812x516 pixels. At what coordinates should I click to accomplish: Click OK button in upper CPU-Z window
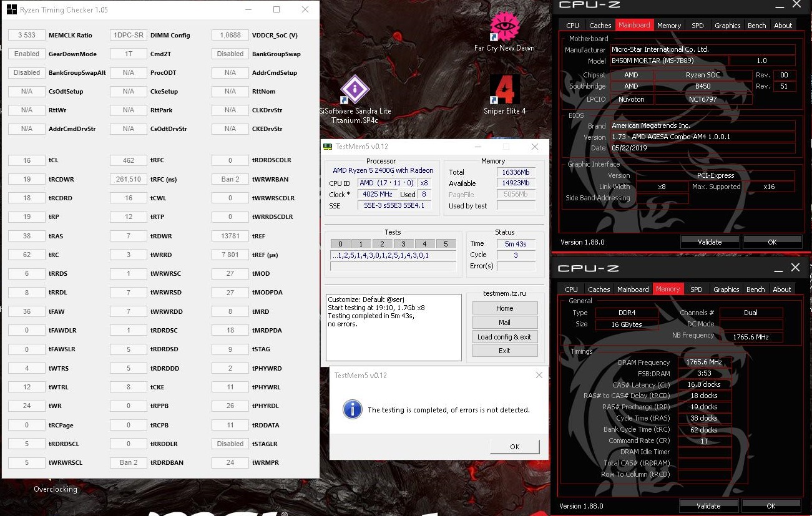[772, 242]
